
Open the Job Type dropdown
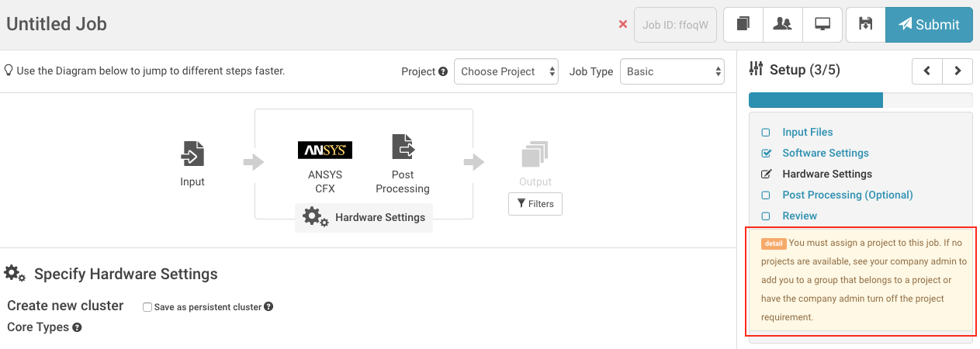click(672, 71)
